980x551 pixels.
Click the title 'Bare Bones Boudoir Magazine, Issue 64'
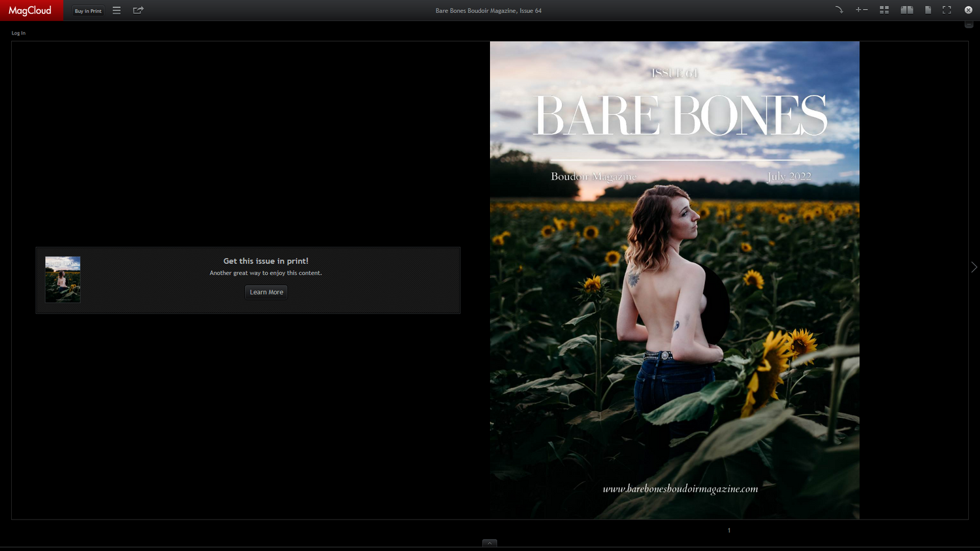(489, 10)
